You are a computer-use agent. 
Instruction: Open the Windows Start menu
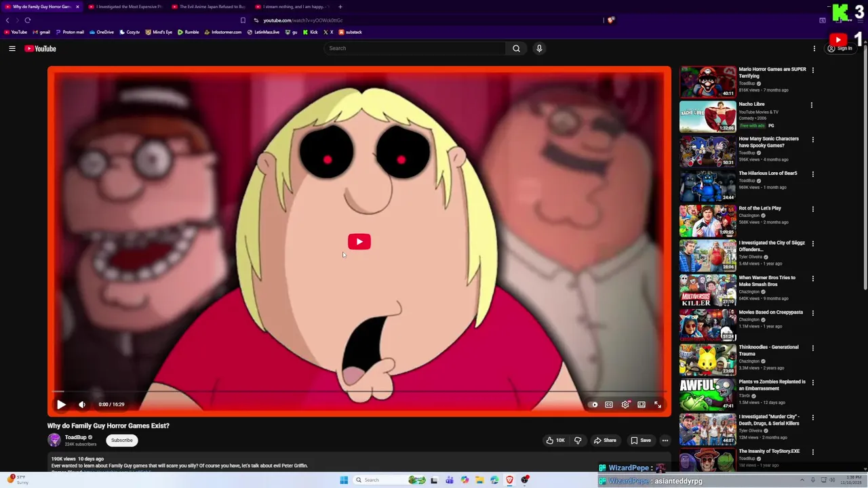point(344,480)
